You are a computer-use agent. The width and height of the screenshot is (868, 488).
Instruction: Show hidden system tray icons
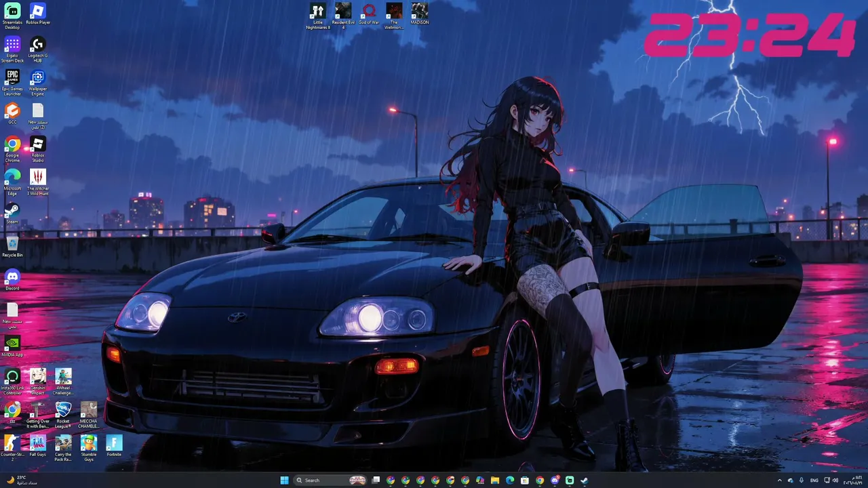tap(779, 481)
